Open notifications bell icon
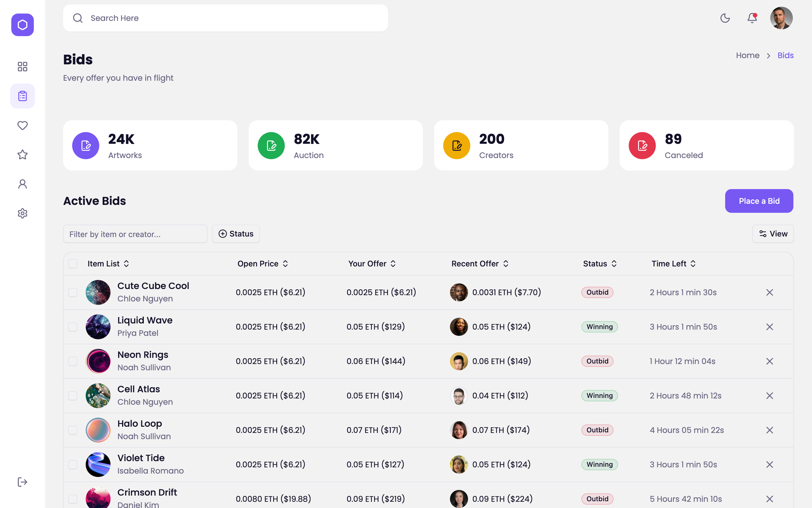Viewport: 812px width, 508px height. click(x=752, y=18)
